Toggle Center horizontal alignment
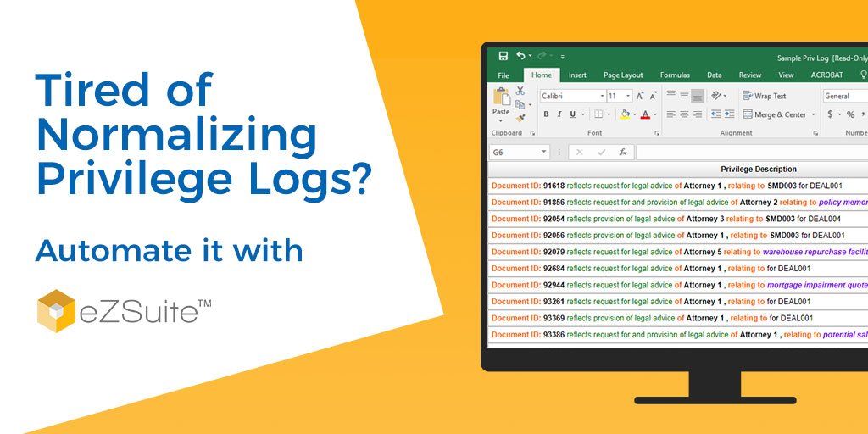Viewport: 868px width, 434px height. click(x=684, y=114)
